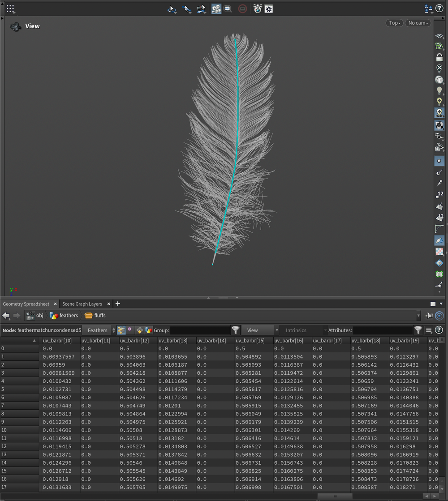Open the Top view dropdown
Screen dimensions: 448x501
[394, 23]
